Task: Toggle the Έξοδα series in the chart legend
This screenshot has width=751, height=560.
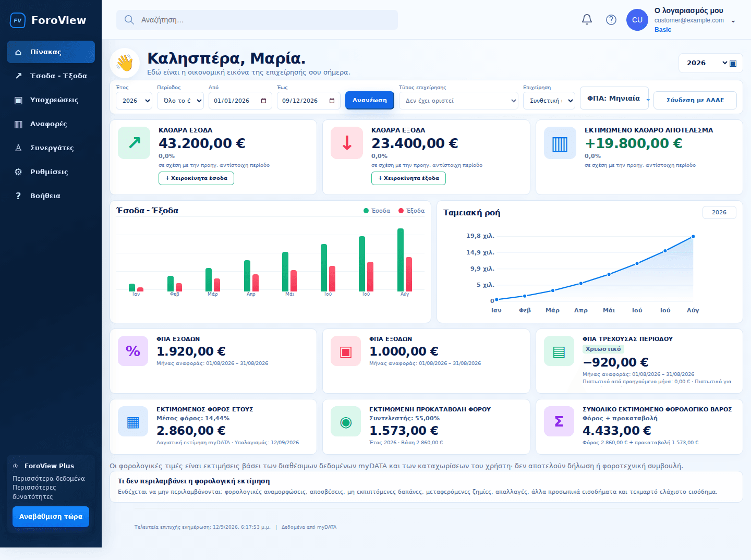Action: [x=411, y=211]
